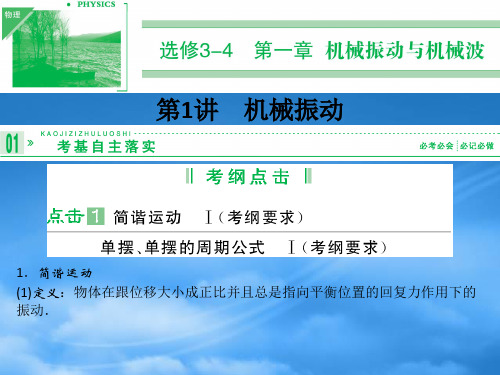Click the left double-bar icon beside 考纲点击
The width and height of the screenshot is (500, 375).
[x=189, y=176]
